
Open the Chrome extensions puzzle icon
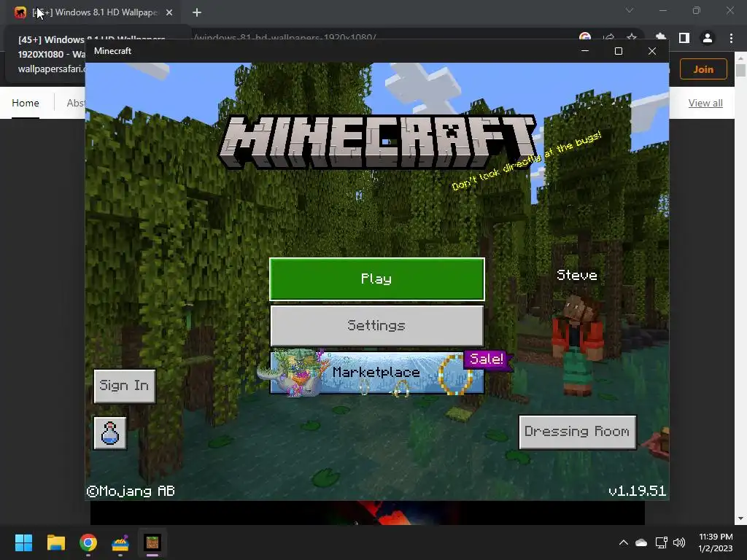coord(661,38)
